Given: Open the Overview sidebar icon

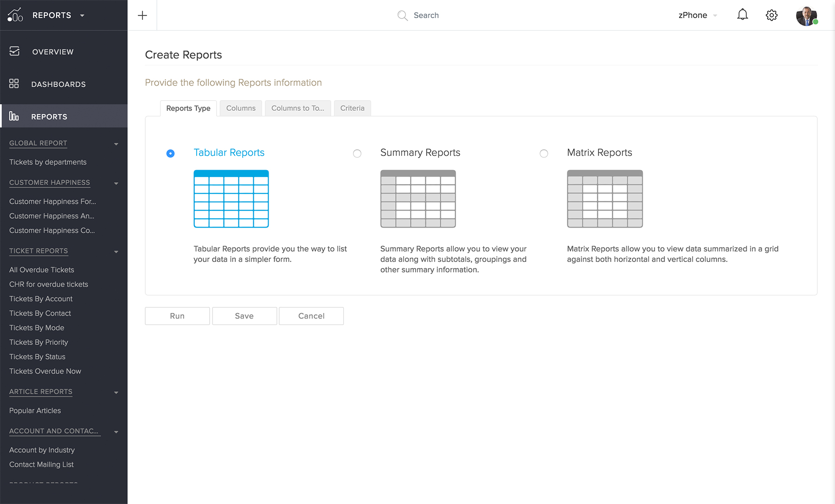Looking at the screenshot, I should click(x=14, y=51).
